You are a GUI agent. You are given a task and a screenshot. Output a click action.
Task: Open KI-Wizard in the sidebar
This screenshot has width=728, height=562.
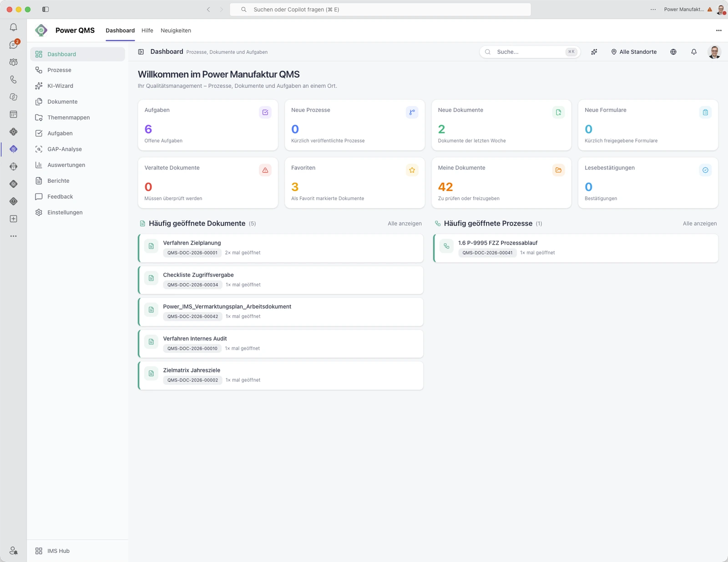coord(77,86)
